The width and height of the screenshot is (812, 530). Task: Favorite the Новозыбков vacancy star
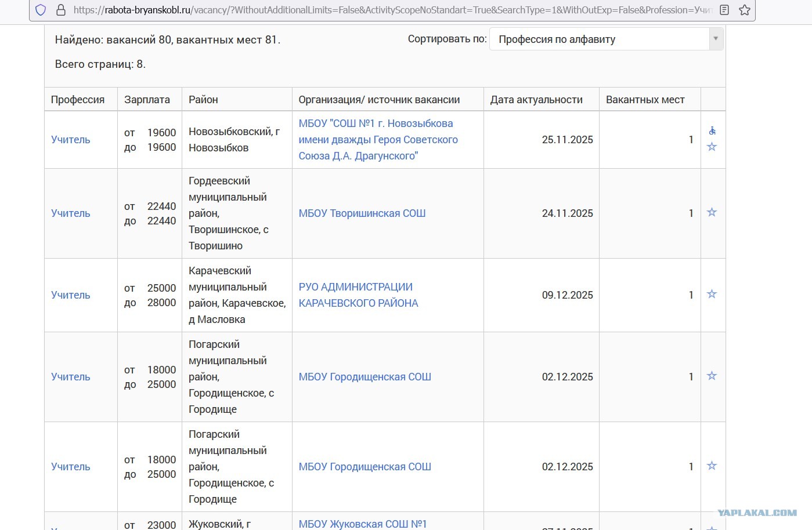pyautogui.click(x=712, y=147)
